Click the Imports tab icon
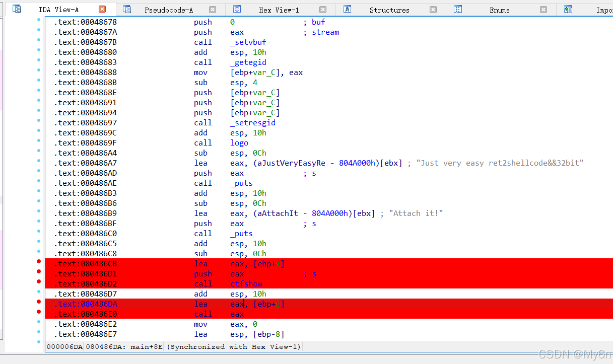 point(568,9)
